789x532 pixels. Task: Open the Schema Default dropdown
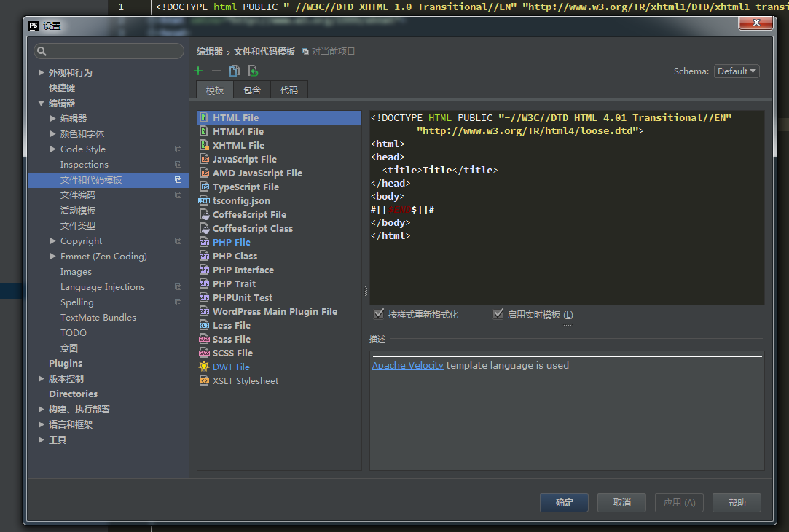point(737,71)
